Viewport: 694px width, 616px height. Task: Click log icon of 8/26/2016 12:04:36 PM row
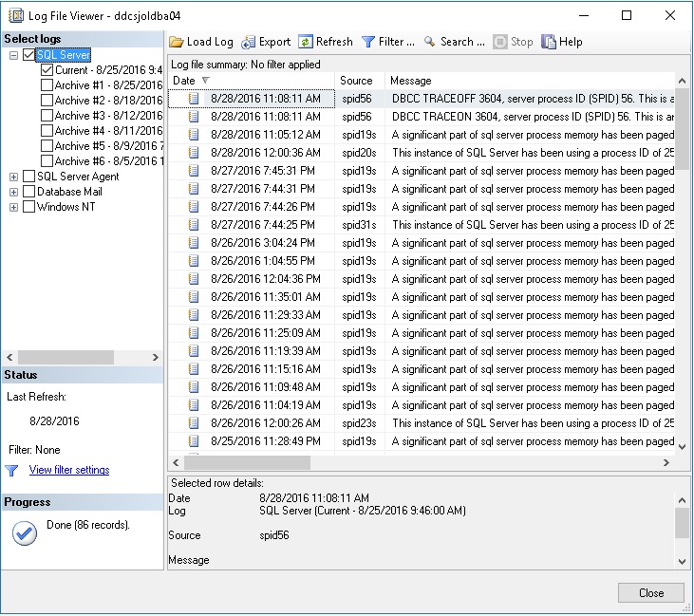[x=194, y=279]
